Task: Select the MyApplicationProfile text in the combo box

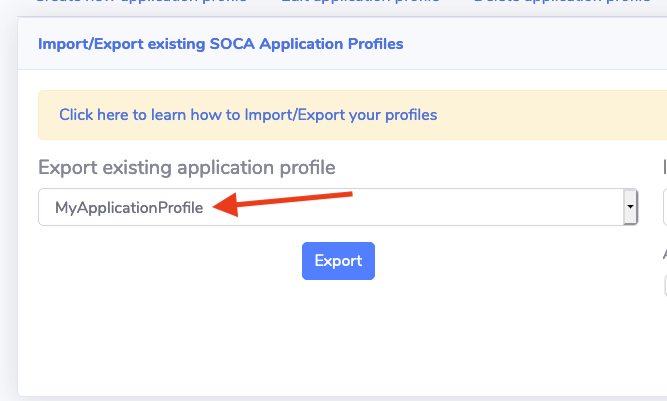Action: (129, 208)
